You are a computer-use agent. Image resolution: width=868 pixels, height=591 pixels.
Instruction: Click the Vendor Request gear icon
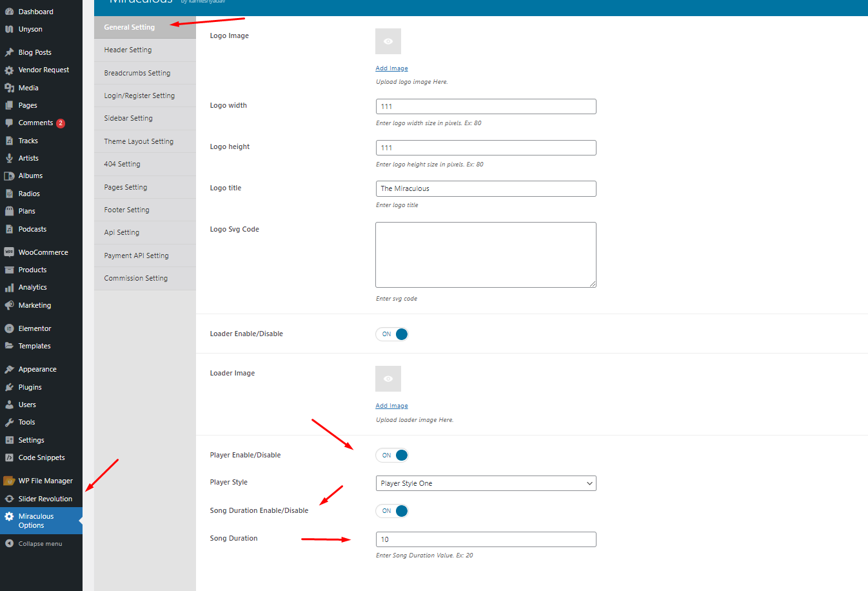(x=9, y=70)
